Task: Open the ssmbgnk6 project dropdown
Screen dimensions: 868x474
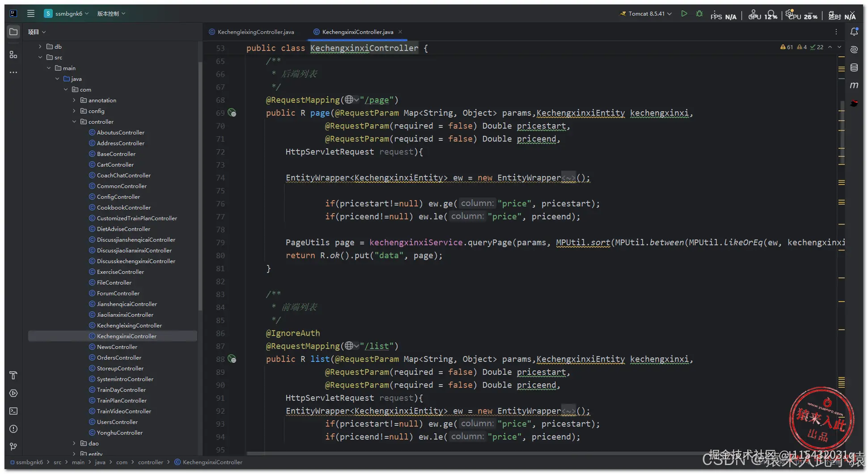Action: [66, 13]
